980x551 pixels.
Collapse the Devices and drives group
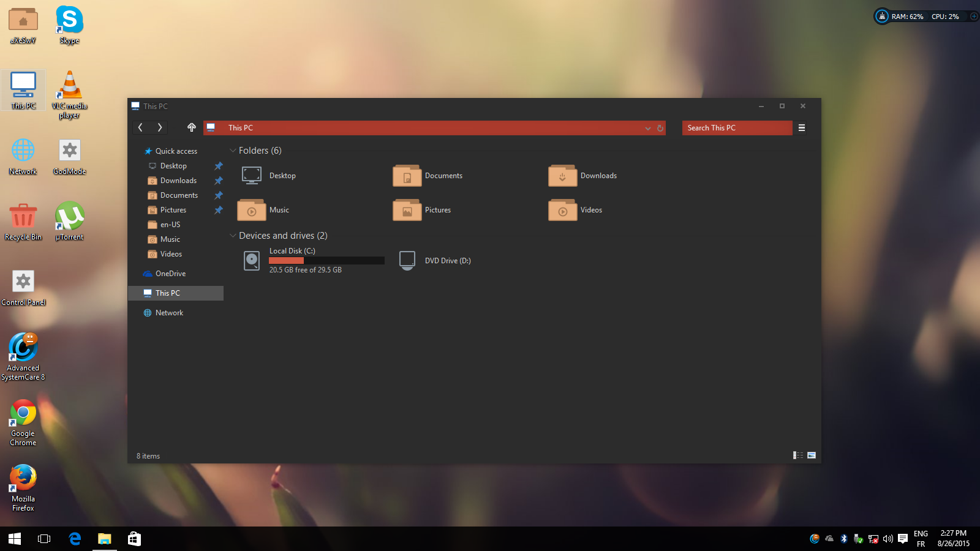[x=233, y=236]
